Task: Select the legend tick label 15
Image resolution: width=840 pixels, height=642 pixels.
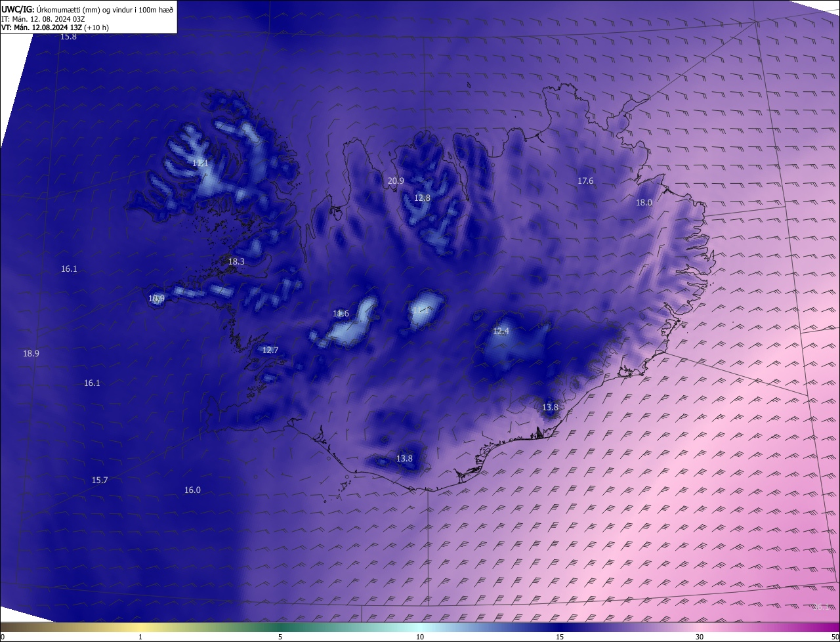Action: (x=560, y=637)
